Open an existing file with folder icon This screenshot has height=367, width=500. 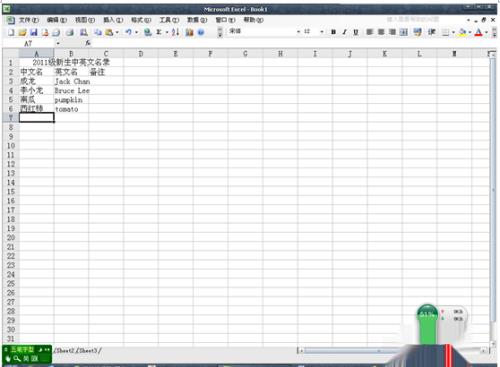(22, 32)
